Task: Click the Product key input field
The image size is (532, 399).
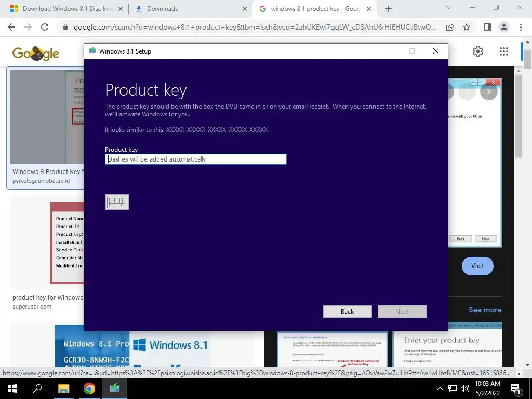Action: [x=196, y=159]
